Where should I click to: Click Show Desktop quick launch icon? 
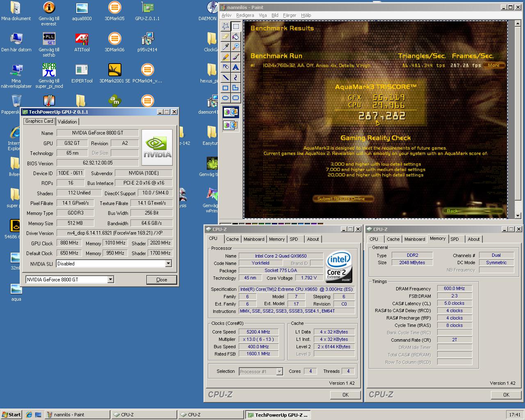coord(38,415)
